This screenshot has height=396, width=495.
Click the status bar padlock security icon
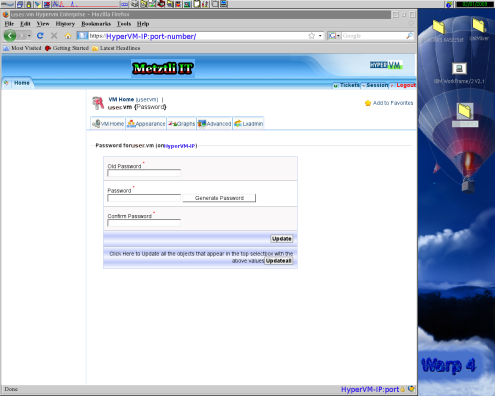pyautogui.click(x=402, y=389)
